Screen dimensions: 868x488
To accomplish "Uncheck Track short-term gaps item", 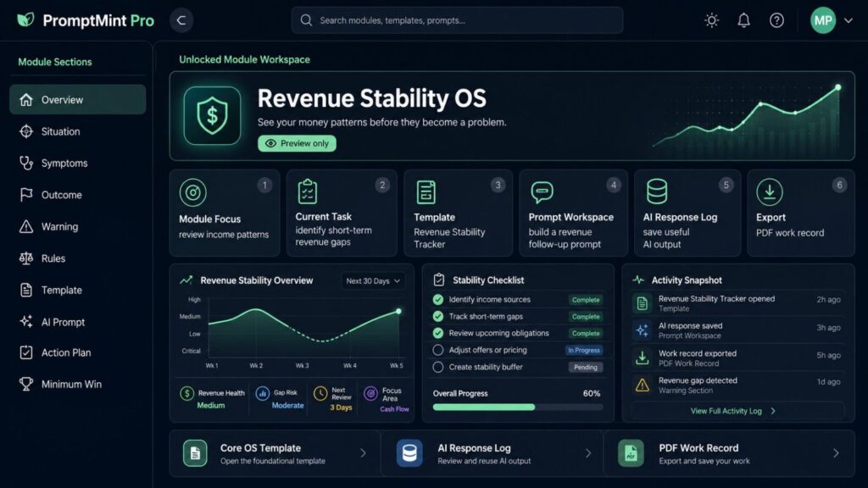I will (438, 317).
